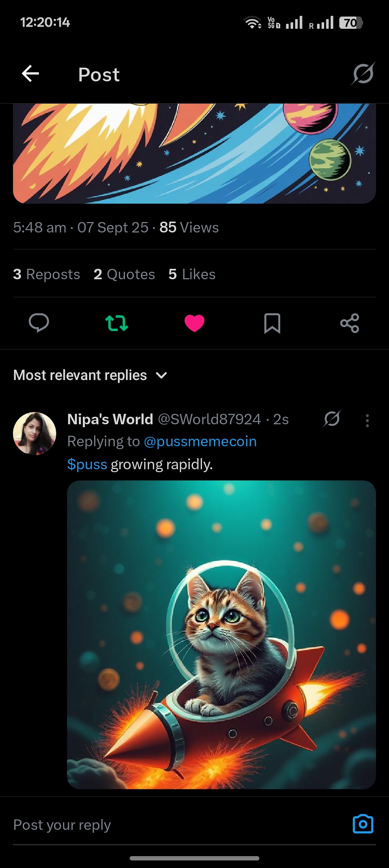Open the Grok icon in the header
Screen dimensions: 389x868
363,74
